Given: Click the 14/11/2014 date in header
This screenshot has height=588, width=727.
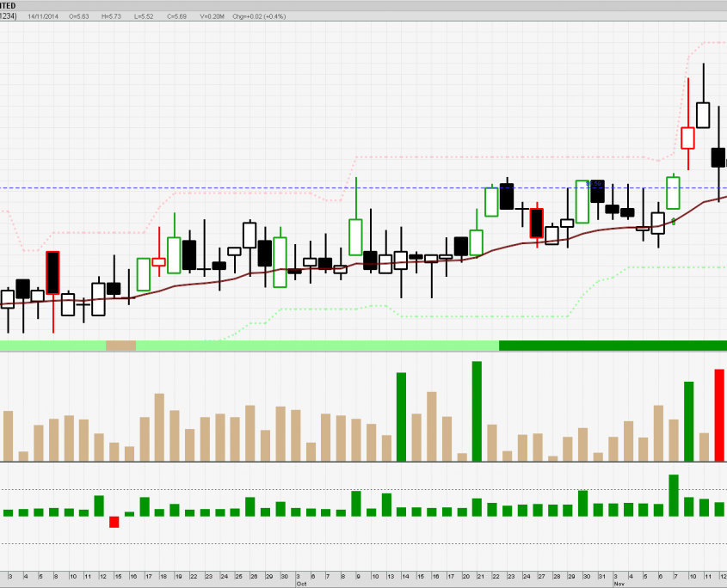Looking at the screenshot, I should pyautogui.click(x=44, y=16).
